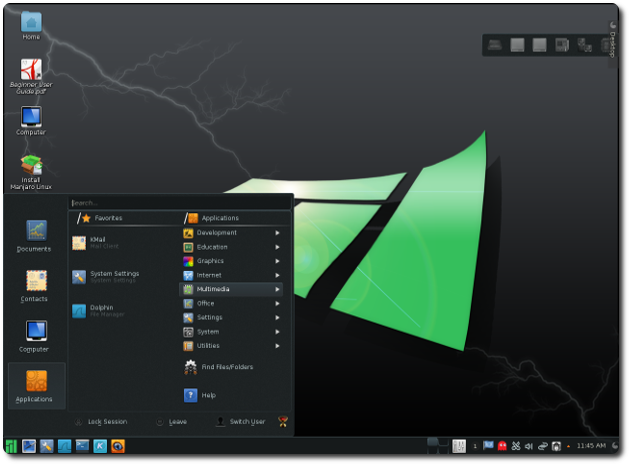Viewport: 630px width, 465px height.
Task: Click the Leave button
Action: coord(172,422)
